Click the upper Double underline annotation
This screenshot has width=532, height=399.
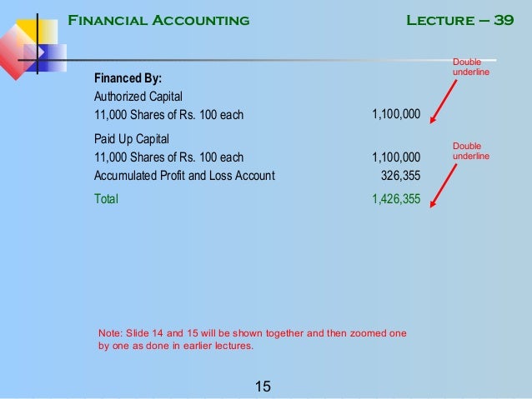[470, 68]
